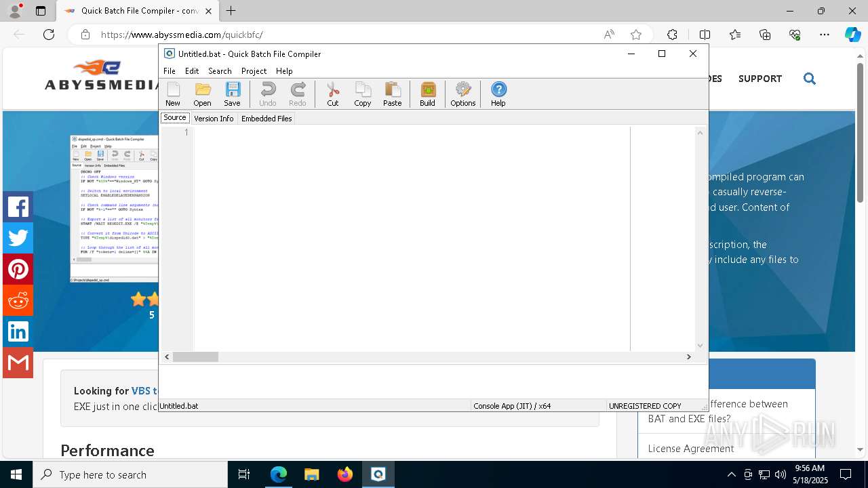This screenshot has width=868, height=488.
Task: Click editor horizontal scroll right arrow
Action: click(x=688, y=357)
